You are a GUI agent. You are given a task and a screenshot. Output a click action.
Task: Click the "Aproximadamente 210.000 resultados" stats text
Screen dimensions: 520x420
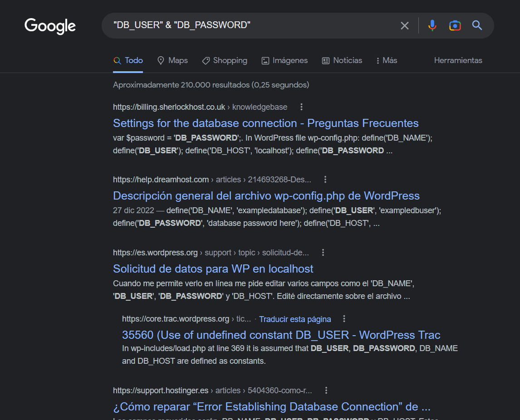211,85
